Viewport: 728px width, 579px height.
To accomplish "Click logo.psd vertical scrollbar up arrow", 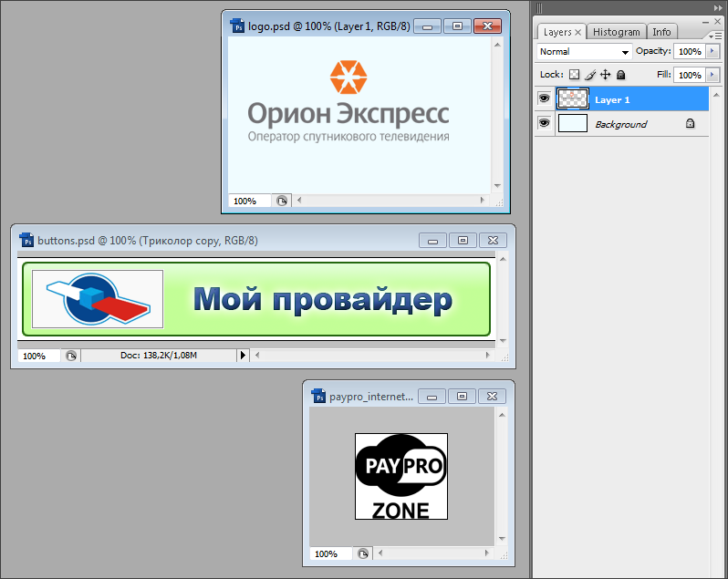I will (x=497, y=45).
